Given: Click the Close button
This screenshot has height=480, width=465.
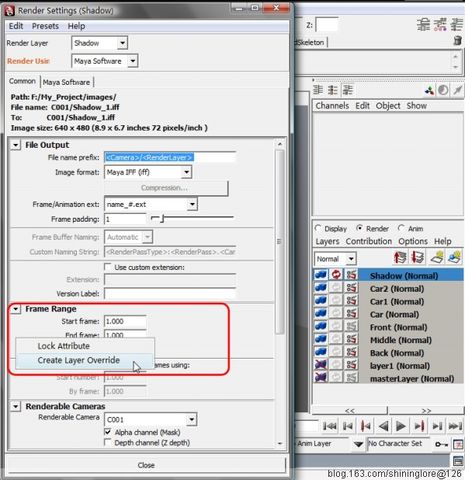Looking at the screenshot, I should tap(146, 465).
